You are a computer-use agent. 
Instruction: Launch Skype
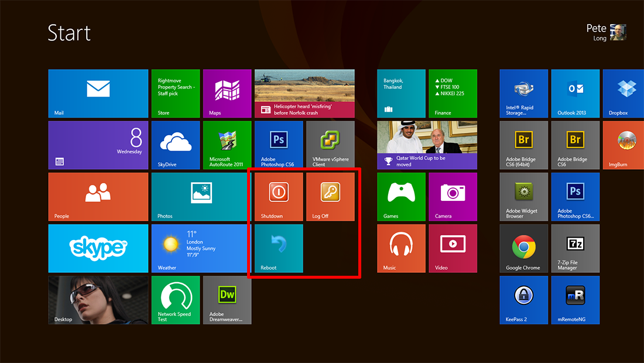click(98, 248)
